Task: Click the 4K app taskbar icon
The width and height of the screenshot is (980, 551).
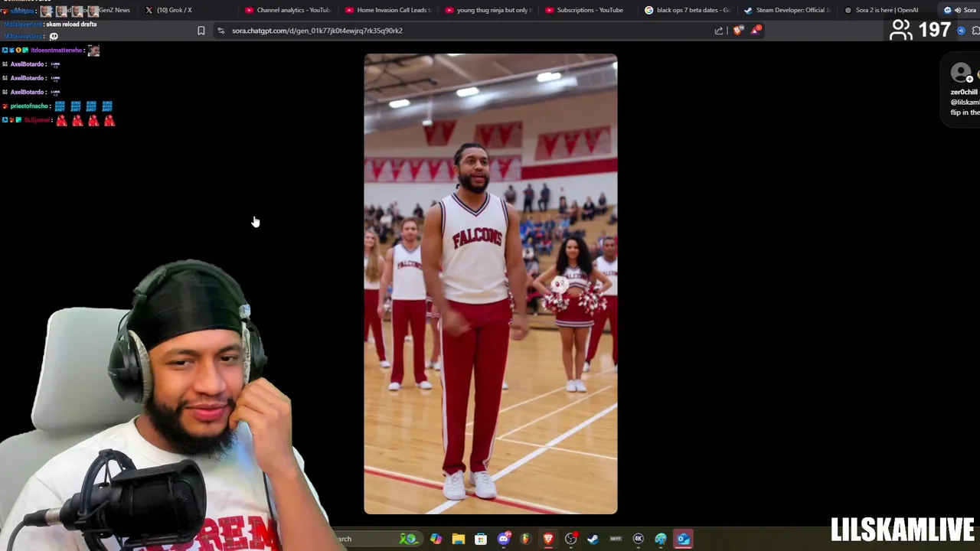Action: pyautogui.click(x=638, y=539)
